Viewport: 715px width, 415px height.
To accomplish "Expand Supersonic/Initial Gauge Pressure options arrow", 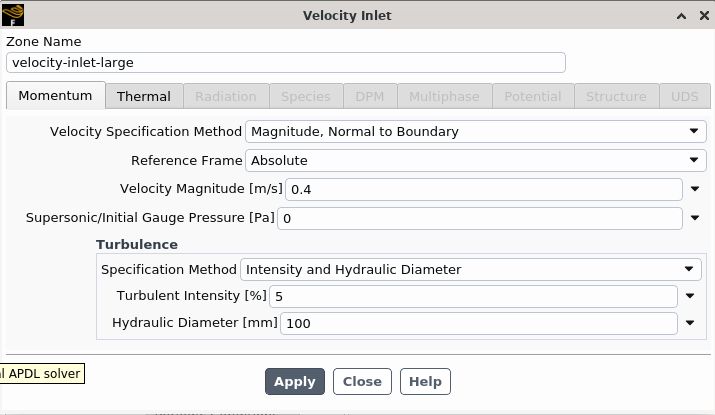I will coord(695,218).
